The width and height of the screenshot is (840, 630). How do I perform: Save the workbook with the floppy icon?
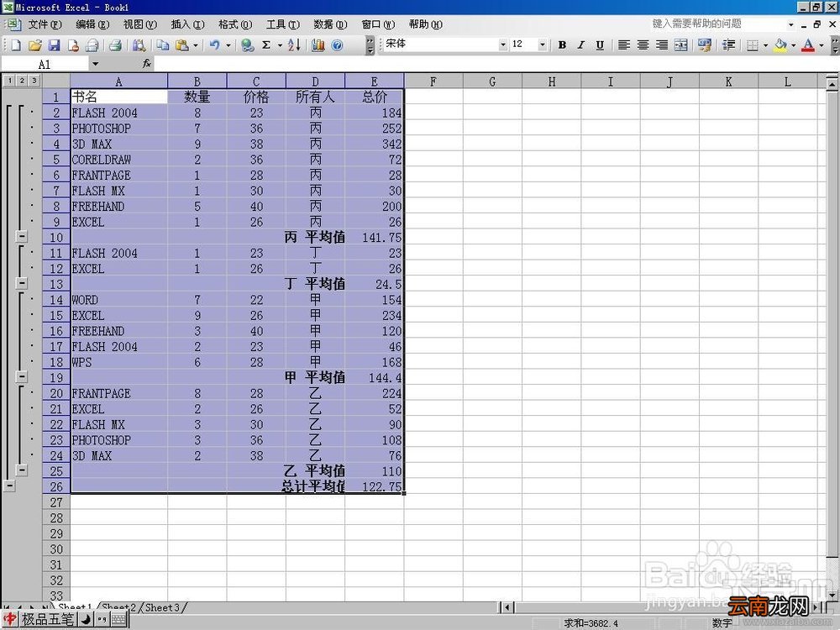click(x=54, y=45)
